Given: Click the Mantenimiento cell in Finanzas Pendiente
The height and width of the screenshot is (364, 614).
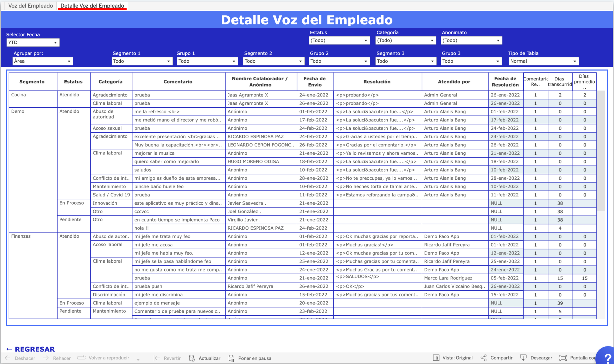Looking at the screenshot, I should (111, 313).
